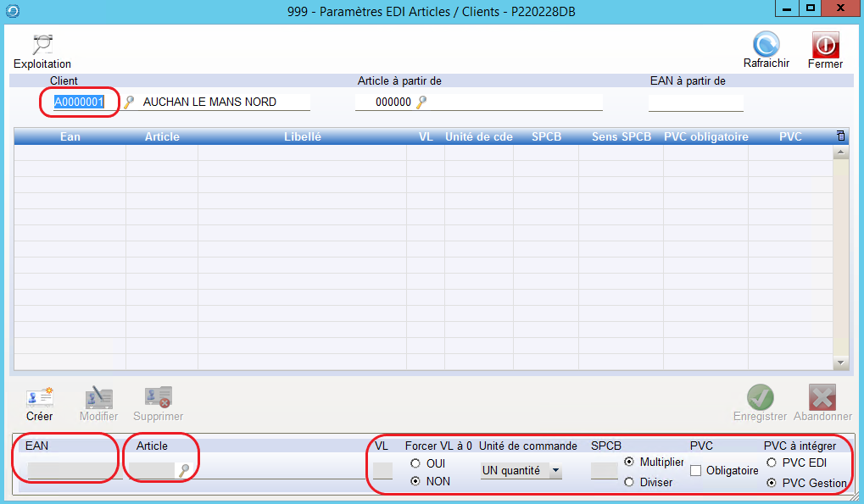The width and height of the screenshot is (864, 504).
Task: Choose the PVC EDI radio option
Action: tap(771, 462)
